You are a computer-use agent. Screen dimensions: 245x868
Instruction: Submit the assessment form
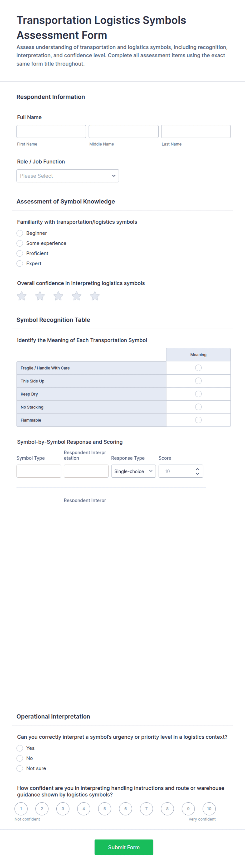[x=124, y=847]
